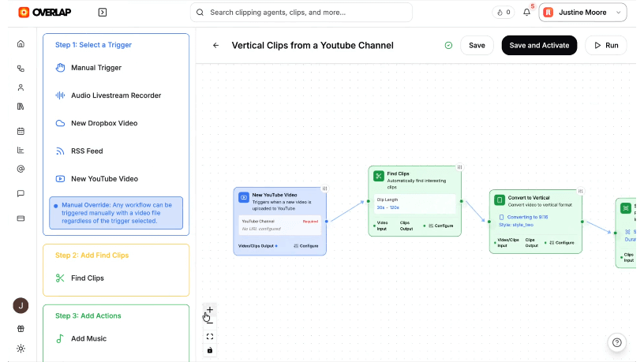Focus the search clipping agents field
Screen dimensions: 644x362
click(301, 13)
